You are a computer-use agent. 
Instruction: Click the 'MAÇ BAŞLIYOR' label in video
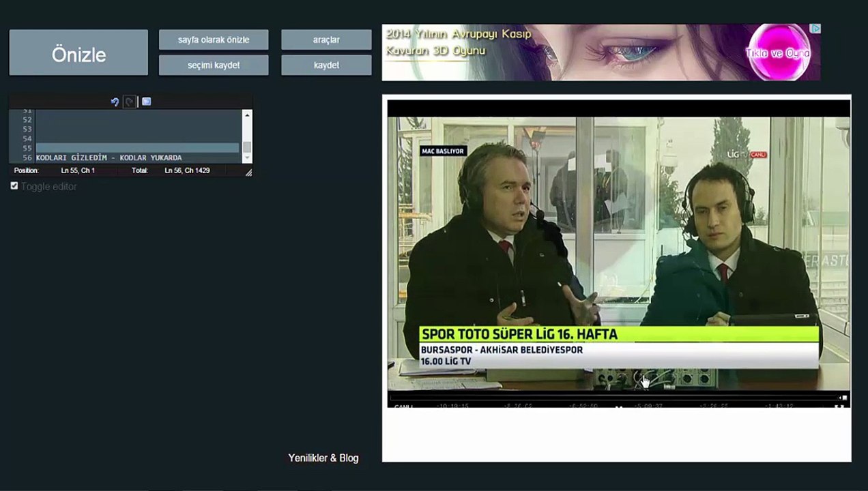(443, 151)
